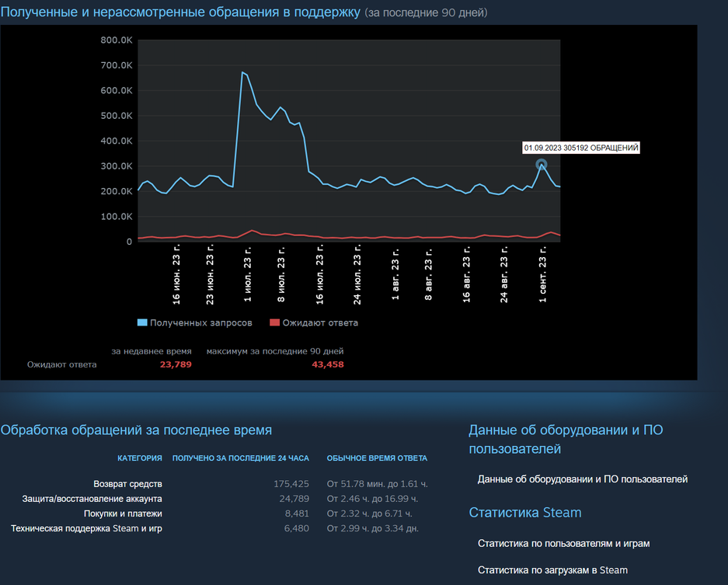Screen dimensions: 728x585
Task: Select 'Техническая поддержка Steam и игр' row
Action: (86, 528)
